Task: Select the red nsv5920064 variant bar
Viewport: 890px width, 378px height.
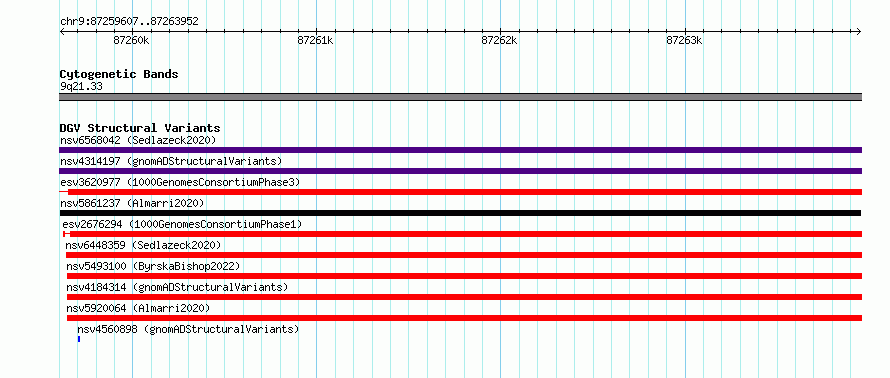Action: [464, 318]
